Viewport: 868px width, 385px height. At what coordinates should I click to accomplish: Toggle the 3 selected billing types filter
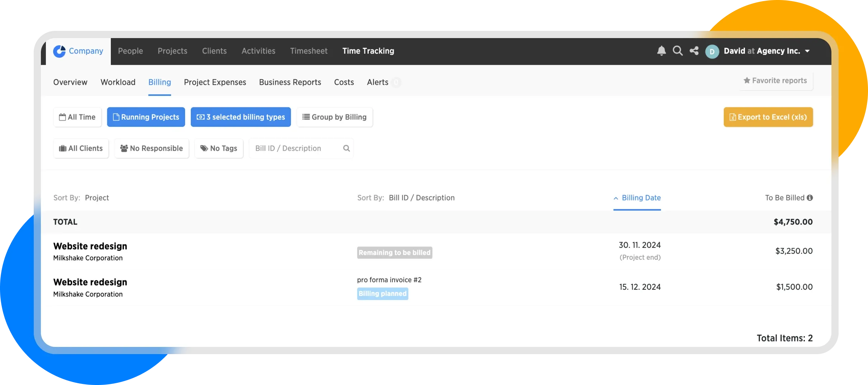[x=241, y=117]
